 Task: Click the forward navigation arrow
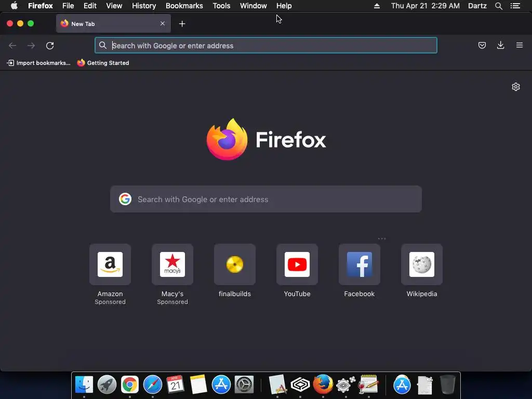[x=31, y=46]
